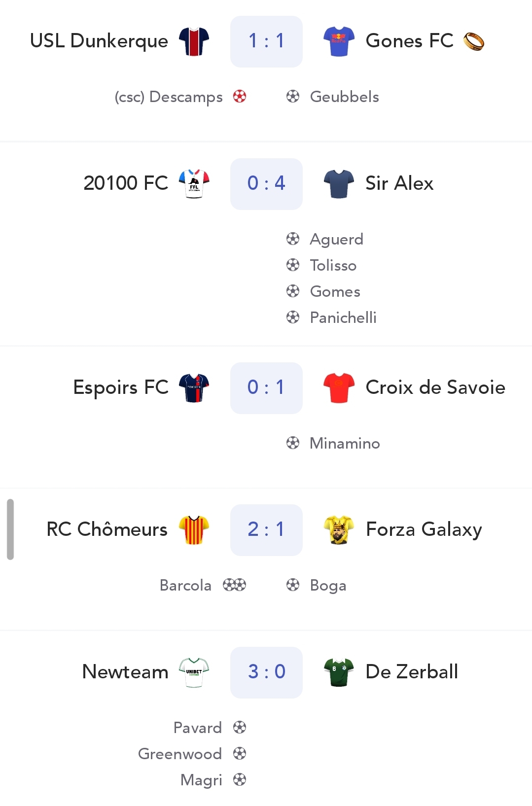Click USL Dunkerque's striped jersey icon
The height and width of the screenshot is (806, 532).
tap(194, 41)
